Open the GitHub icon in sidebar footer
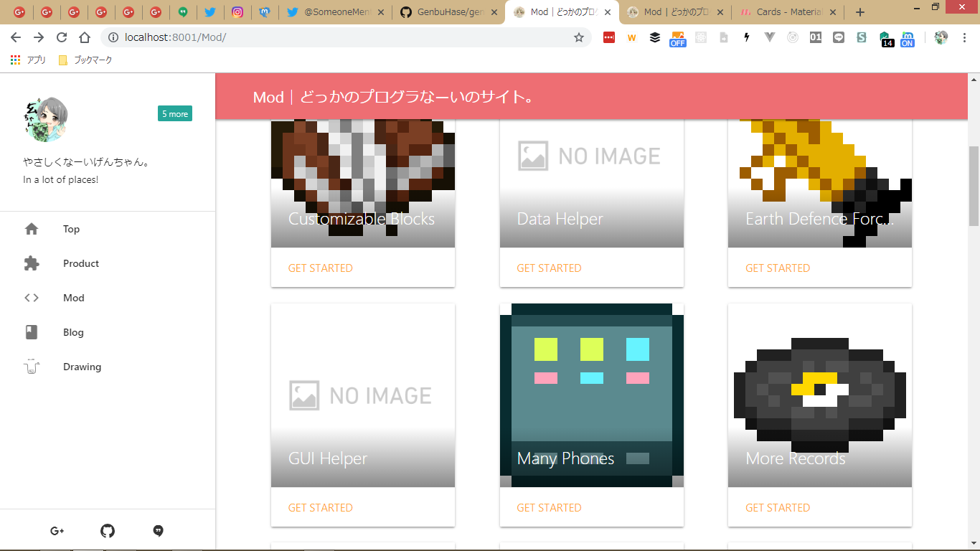This screenshot has width=980, height=551. pos(108,531)
